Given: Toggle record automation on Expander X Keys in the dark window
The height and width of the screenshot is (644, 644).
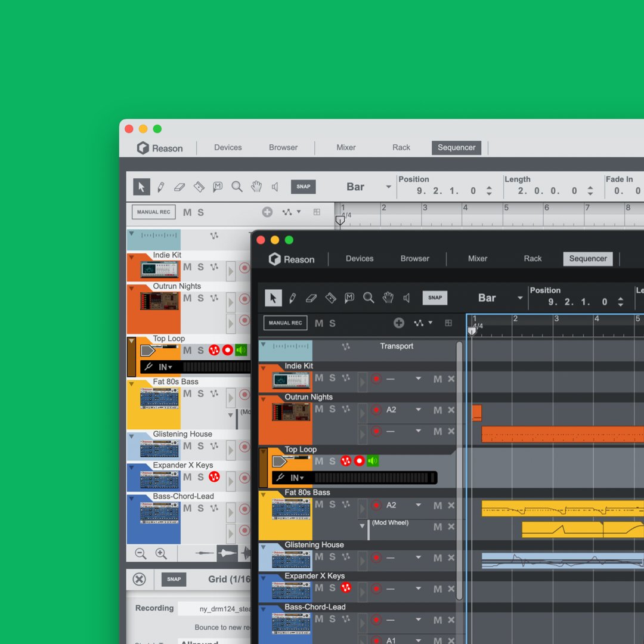Looking at the screenshot, I should click(x=346, y=588).
